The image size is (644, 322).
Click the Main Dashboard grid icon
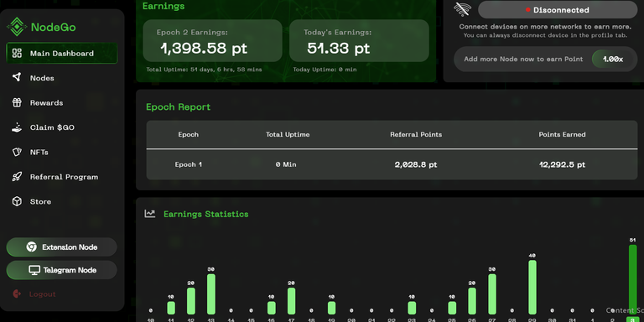17,53
